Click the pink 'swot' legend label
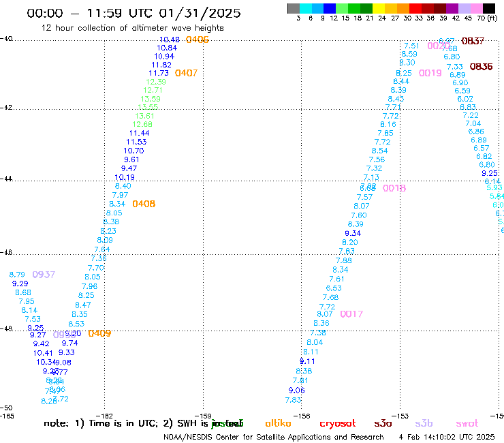 coord(467,423)
